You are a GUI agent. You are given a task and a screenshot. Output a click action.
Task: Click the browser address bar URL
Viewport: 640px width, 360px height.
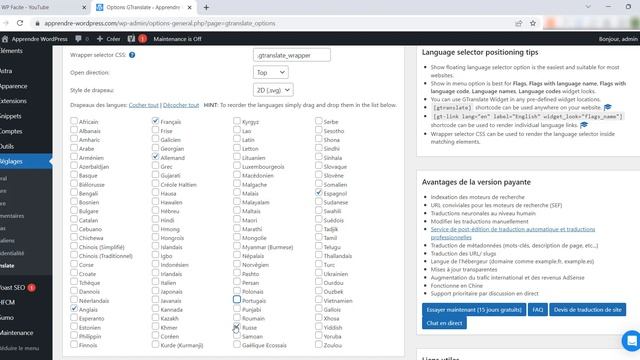[x=160, y=23]
